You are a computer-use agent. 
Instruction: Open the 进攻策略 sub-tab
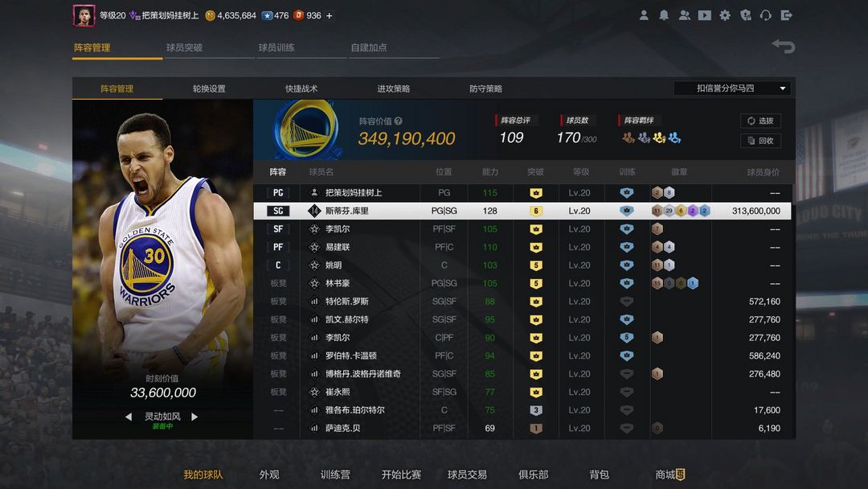click(x=394, y=88)
